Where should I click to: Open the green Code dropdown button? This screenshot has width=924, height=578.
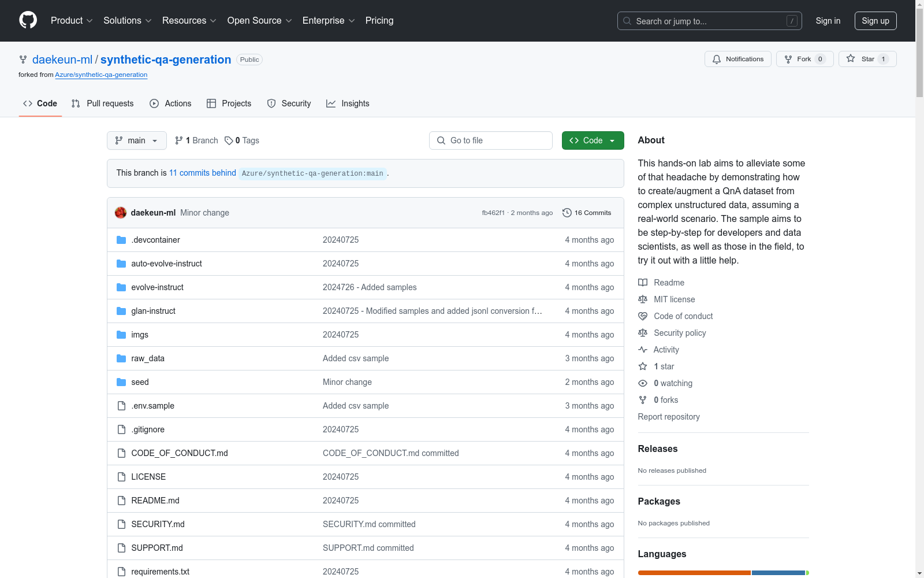click(593, 140)
